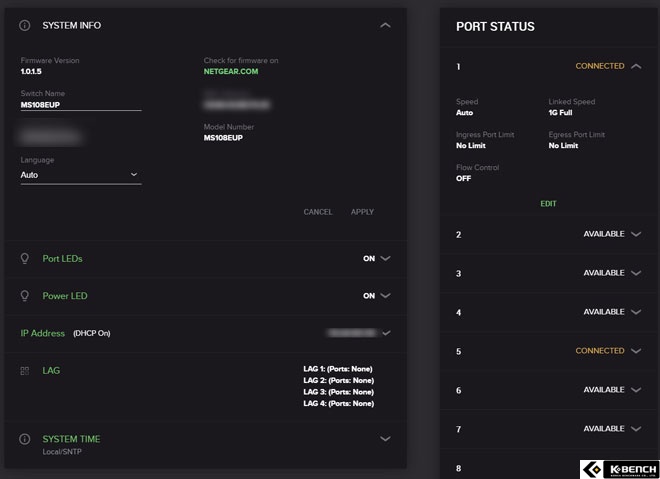Open the Power LED setting
Viewport: 660px width, 479px height.
pos(65,296)
